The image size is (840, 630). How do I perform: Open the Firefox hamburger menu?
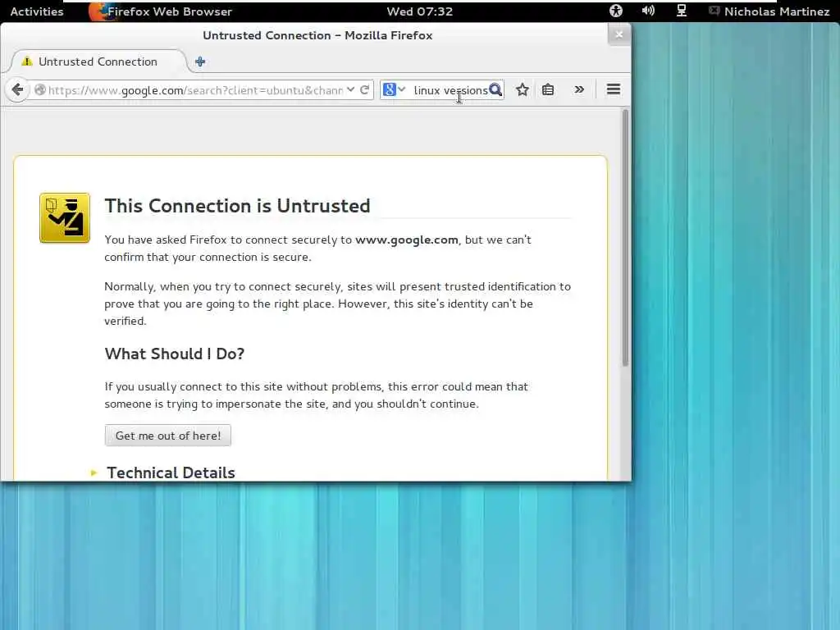click(x=614, y=89)
